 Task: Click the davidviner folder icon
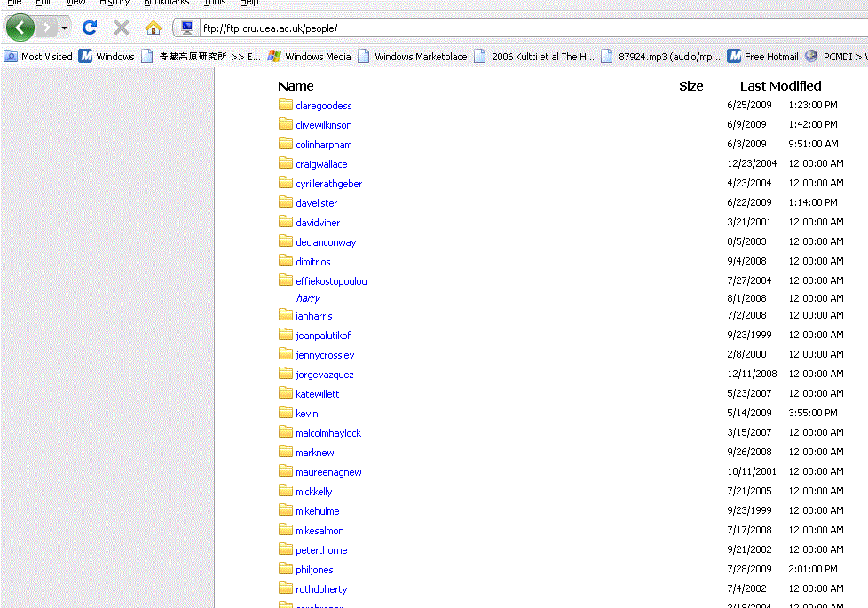286,222
